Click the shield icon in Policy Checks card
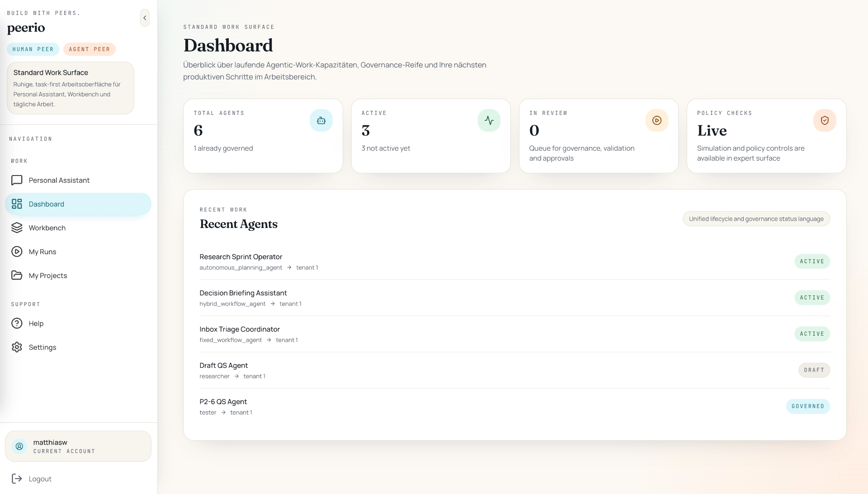 [x=825, y=120]
